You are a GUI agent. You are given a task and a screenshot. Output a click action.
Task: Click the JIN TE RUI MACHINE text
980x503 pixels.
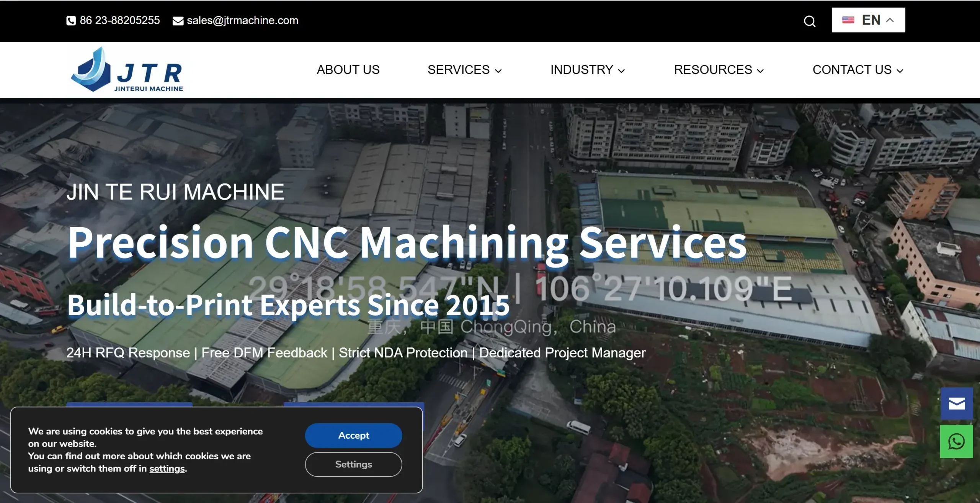(175, 192)
